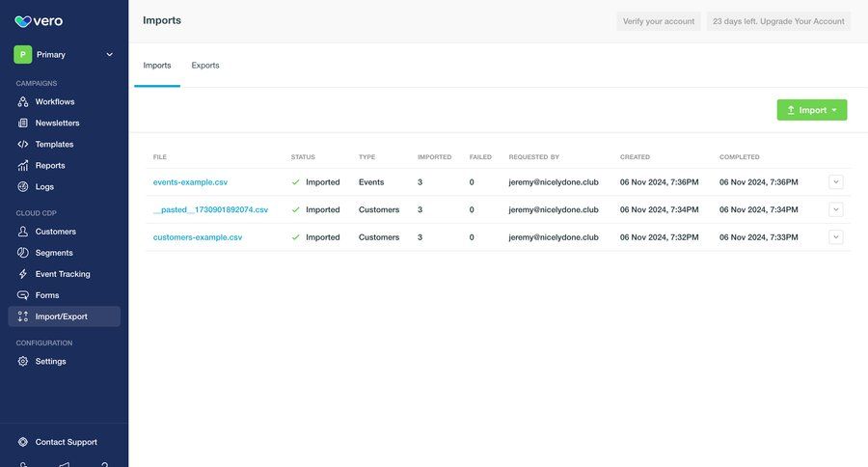Image resolution: width=868 pixels, height=467 pixels.
Task: Open Event Tracking lightning icon
Action: coord(23,274)
